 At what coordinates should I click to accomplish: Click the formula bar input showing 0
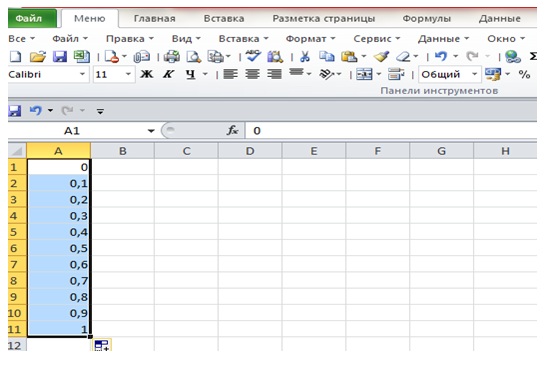(x=391, y=131)
